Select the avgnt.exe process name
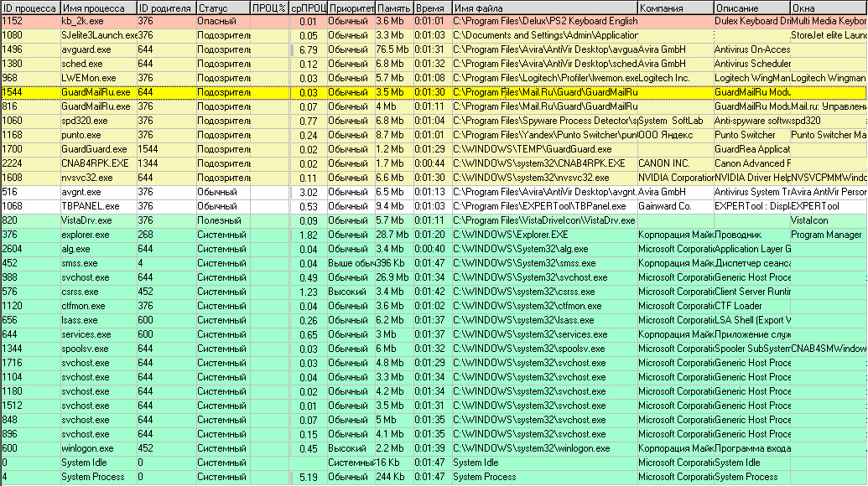 click(x=81, y=193)
